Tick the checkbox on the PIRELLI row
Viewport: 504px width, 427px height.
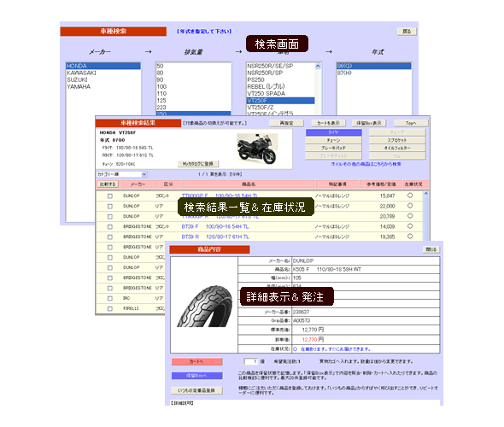click(110, 309)
